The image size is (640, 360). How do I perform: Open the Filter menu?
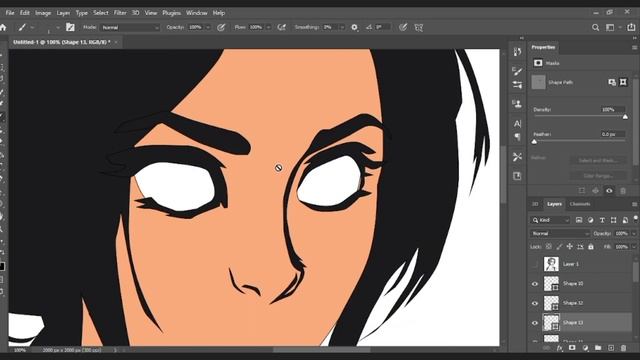coord(120,13)
